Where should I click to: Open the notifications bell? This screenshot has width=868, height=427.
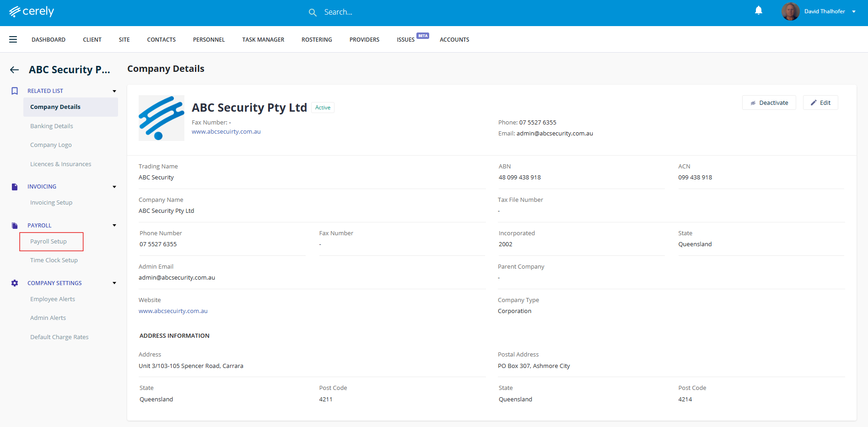(x=759, y=11)
